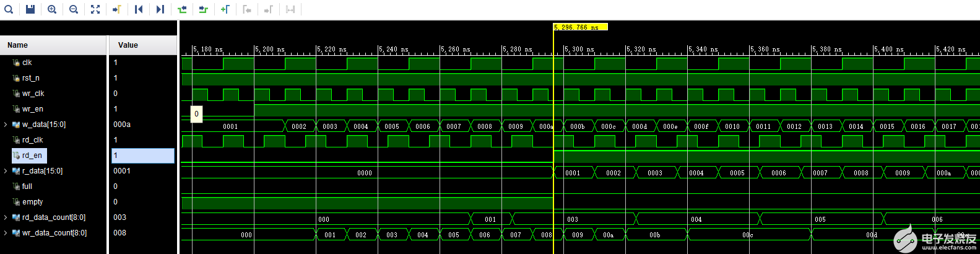
Task: Click the r_data value 0001
Action: click(x=122, y=171)
